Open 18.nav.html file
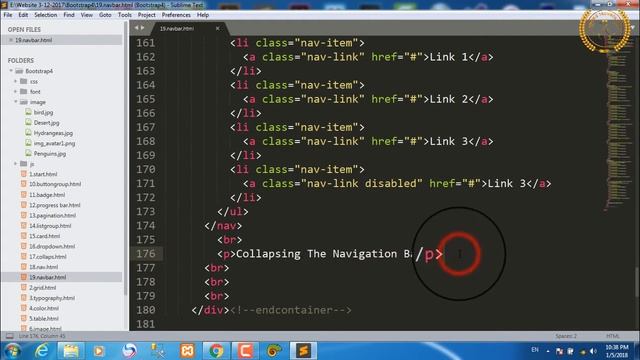This screenshot has width=640, height=360. [43, 267]
